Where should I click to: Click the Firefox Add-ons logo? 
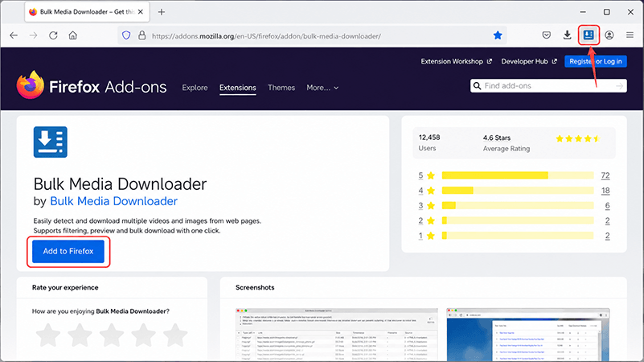92,85
